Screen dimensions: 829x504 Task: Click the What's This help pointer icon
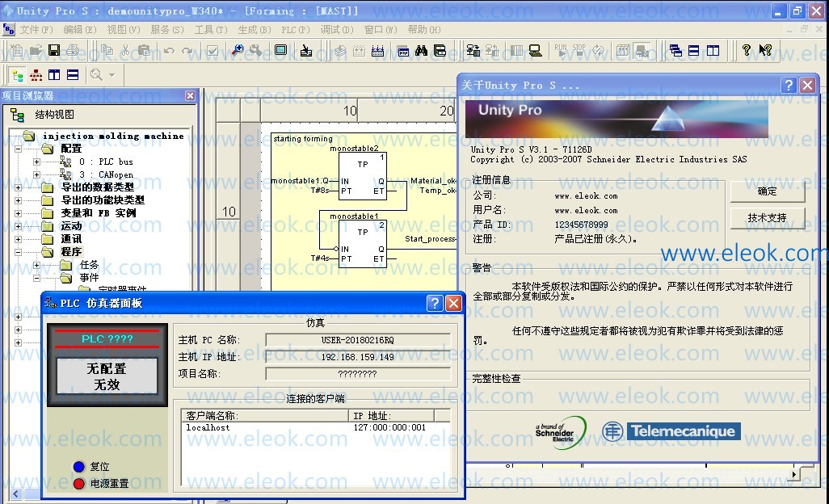pos(765,50)
